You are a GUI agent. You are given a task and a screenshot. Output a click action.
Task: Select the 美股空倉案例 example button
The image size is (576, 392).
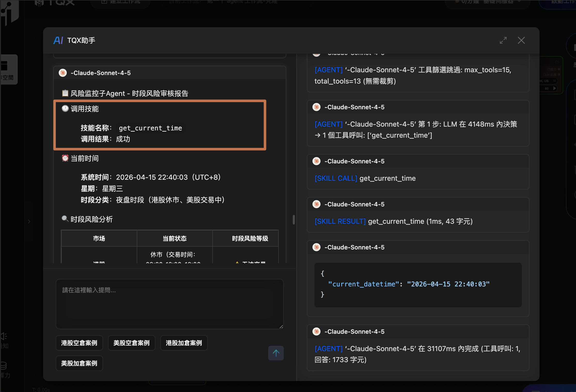tap(131, 343)
